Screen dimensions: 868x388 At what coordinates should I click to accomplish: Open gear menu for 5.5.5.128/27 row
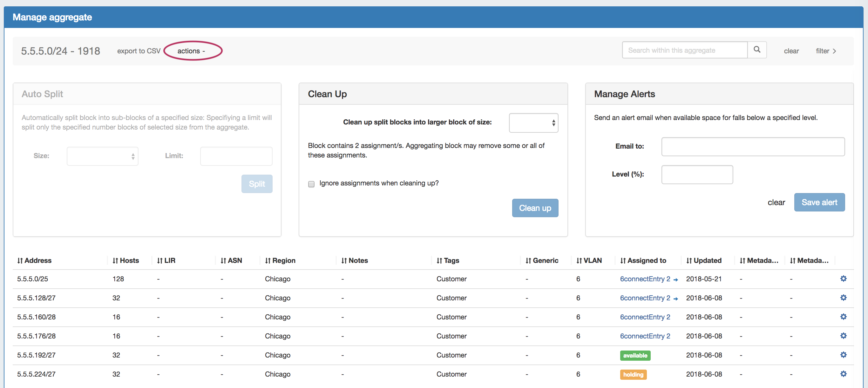[x=843, y=298]
